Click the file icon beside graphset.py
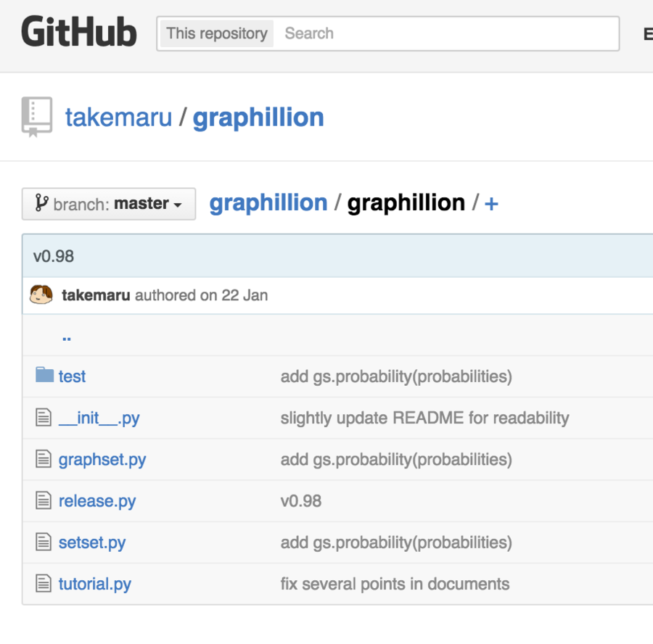Viewport: 653px width, 644px height. coord(44,459)
